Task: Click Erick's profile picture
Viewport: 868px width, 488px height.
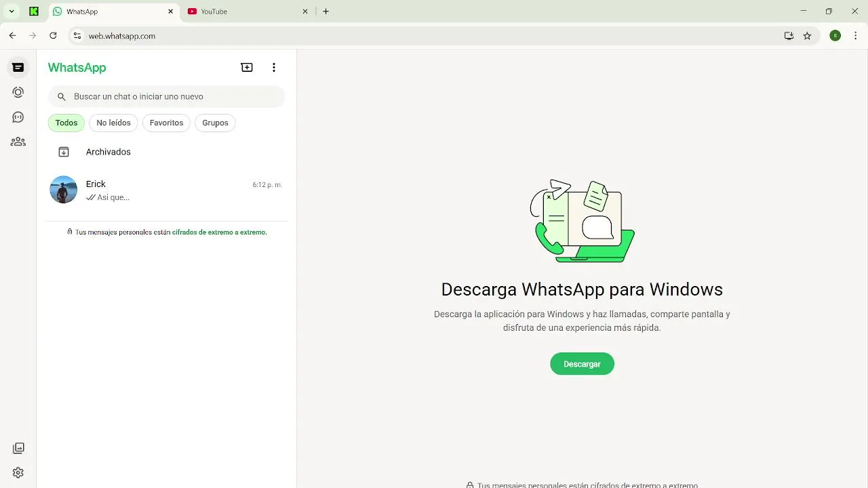Action: [64, 190]
